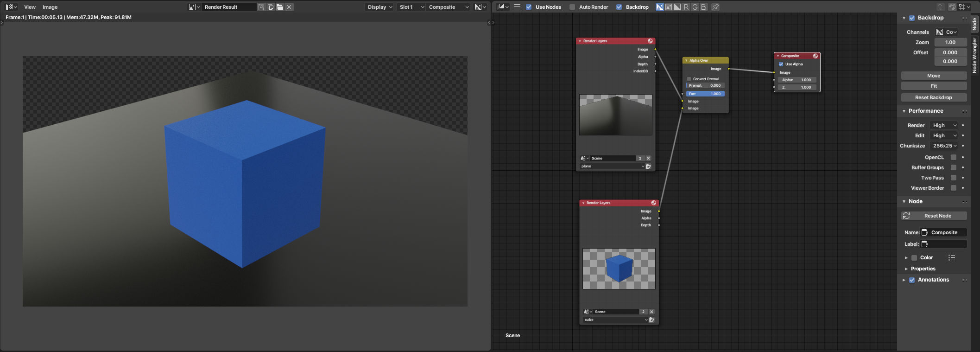Open the Slot 1 dropdown
Image resolution: width=980 pixels, height=352 pixels.
click(411, 7)
